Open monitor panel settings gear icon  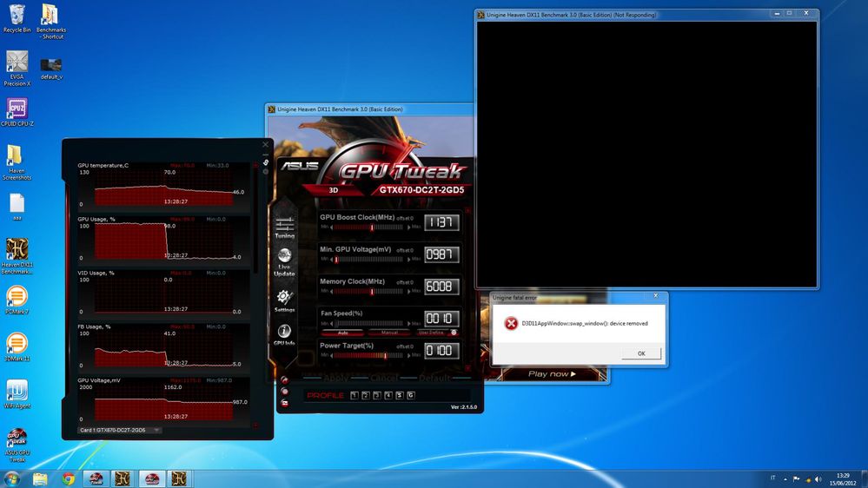point(266,172)
